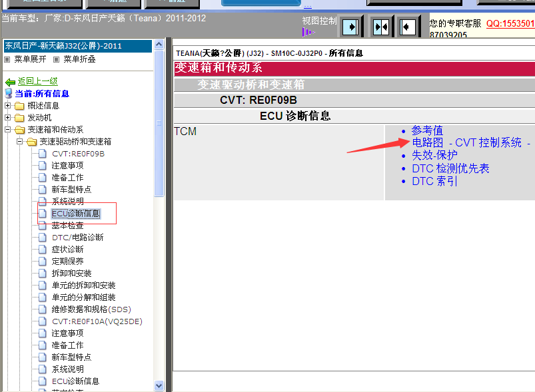Open CVT:RE0F10A(VQ25DE) tree entry
This screenshot has height=392, width=535.
click(x=97, y=321)
